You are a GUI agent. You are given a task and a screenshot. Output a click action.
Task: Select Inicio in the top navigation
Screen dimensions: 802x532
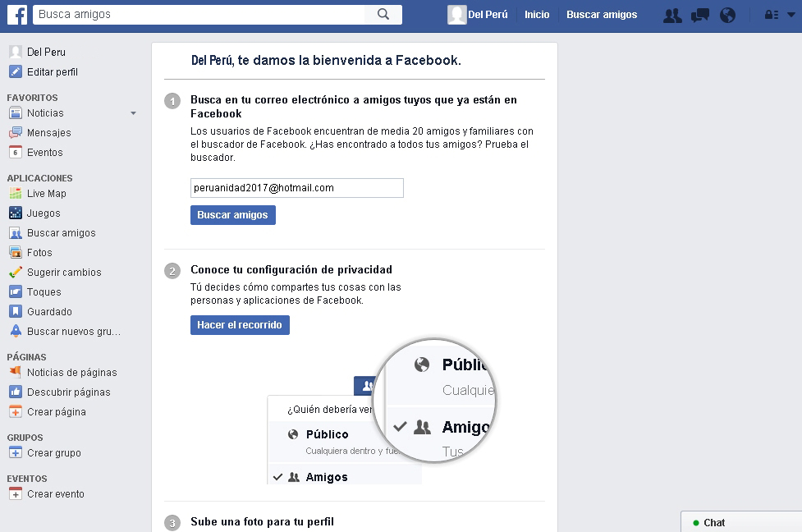pos(537,14)
